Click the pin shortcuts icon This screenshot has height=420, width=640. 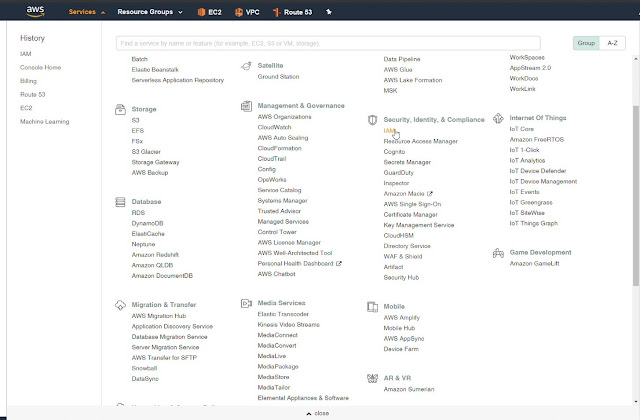coord(329,12)
